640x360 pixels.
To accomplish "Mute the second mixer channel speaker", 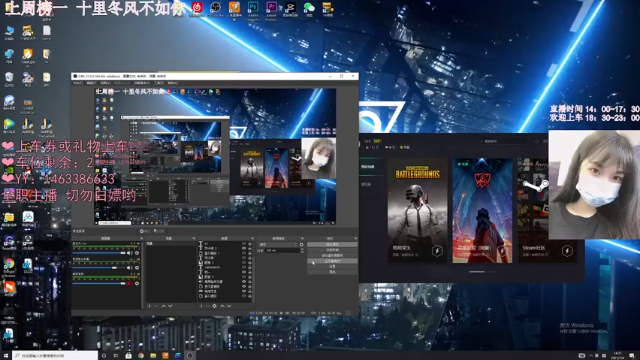I will [129, 268].
